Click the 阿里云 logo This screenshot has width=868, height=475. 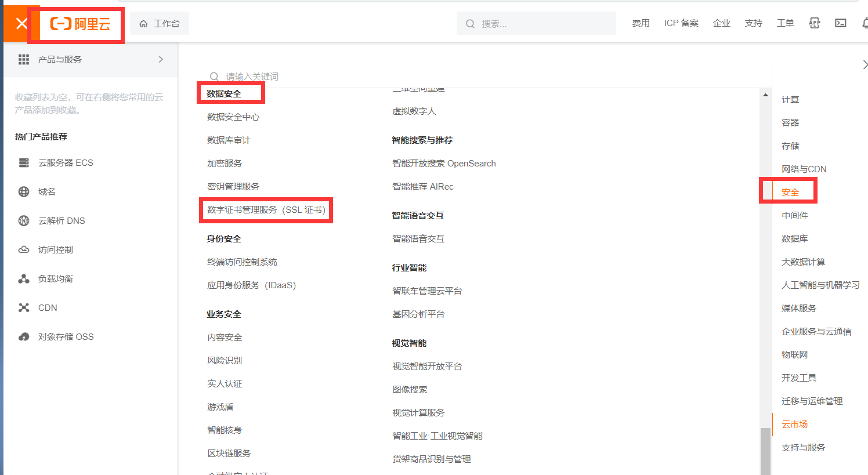coord(80,24)
